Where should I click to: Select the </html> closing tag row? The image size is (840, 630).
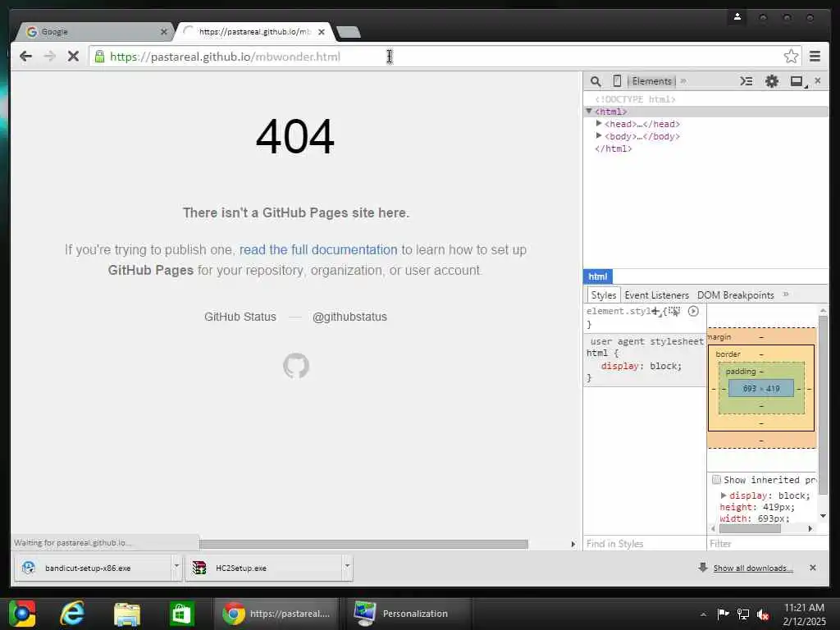(614, 148)
